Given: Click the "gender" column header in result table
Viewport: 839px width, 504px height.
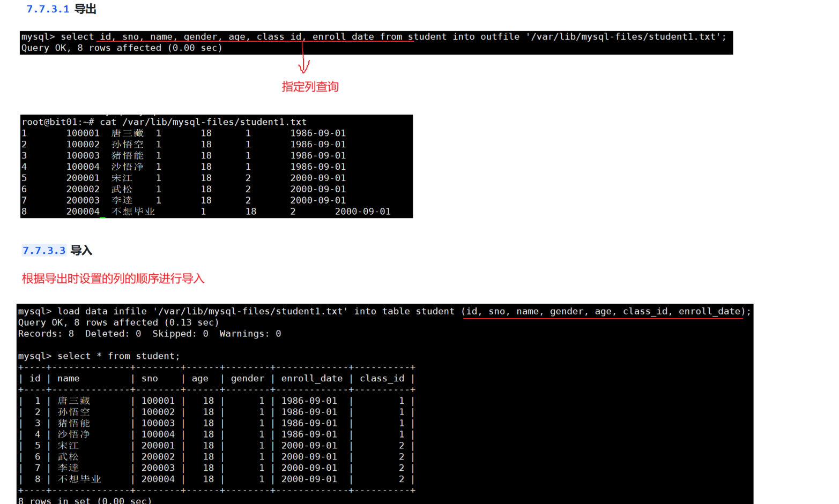Looking at the screenshot, I should pyautogui.click(x=248, y=379).
